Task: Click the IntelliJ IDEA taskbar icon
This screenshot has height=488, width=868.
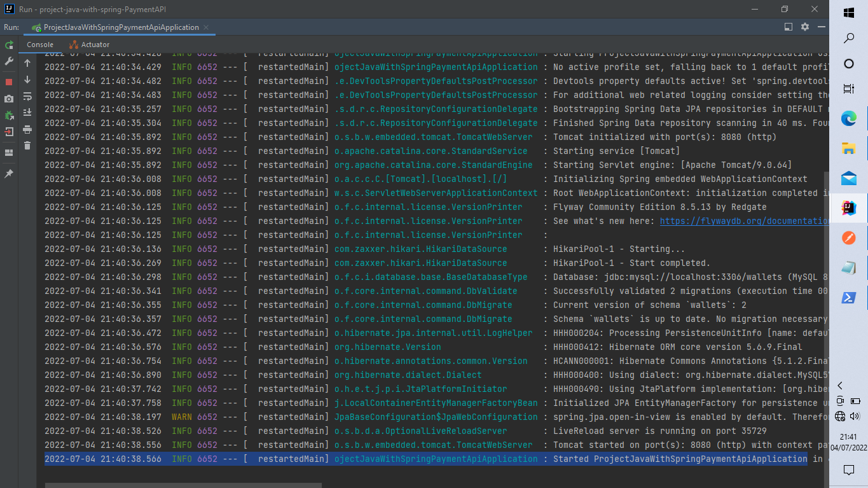Action: click(x=849, y=207)
